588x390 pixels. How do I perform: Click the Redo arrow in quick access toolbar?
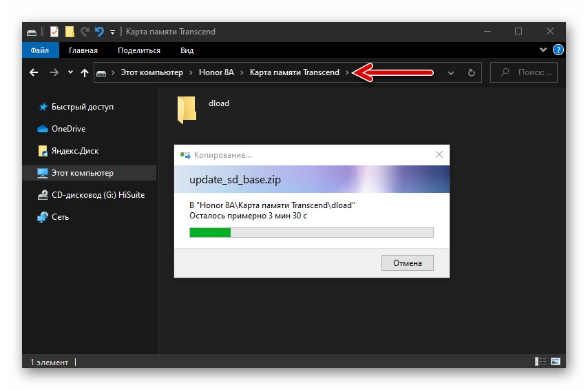(85, 32)
